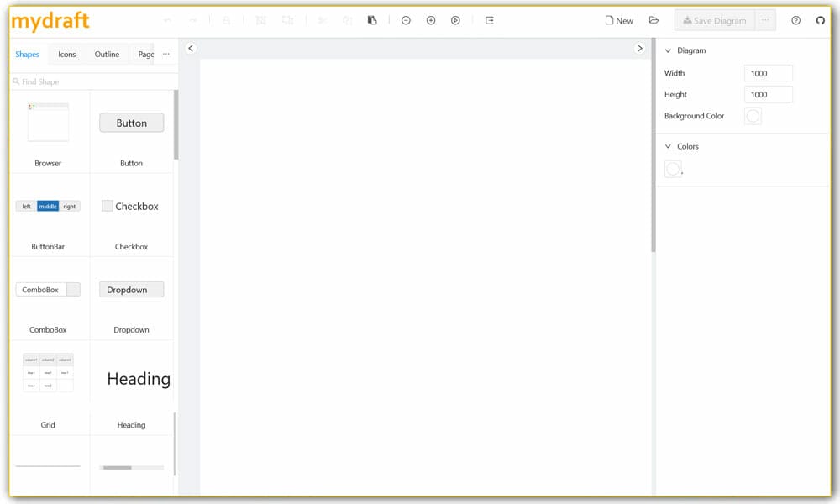The width and height of the screenshot is (840, 504).
Task: Zoom in on the canvas
Action: (x=431, y=20)
